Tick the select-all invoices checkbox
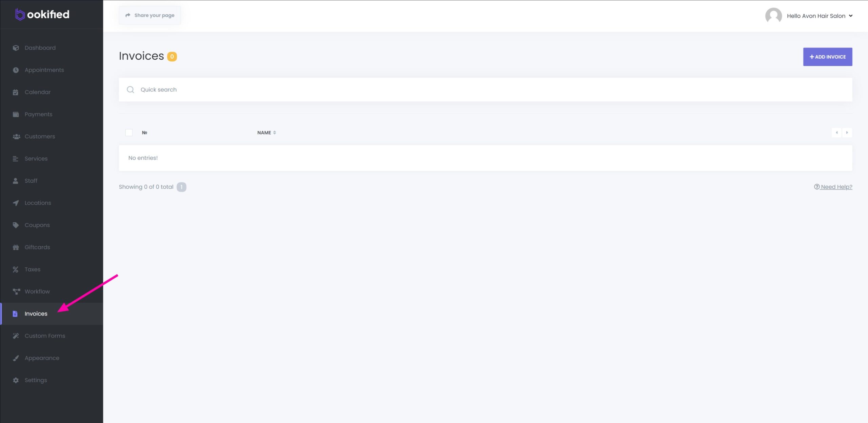This screenshot has width=868, height=423. [129, 133]
